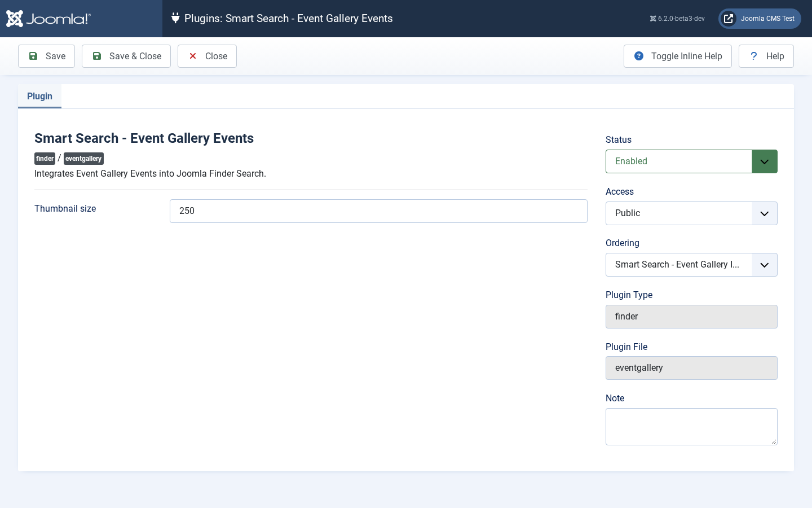Click the Smart Search - Event Gallery Events heading
The width and height of the screenshot is (812, 508).
click(x=144, y=138)
